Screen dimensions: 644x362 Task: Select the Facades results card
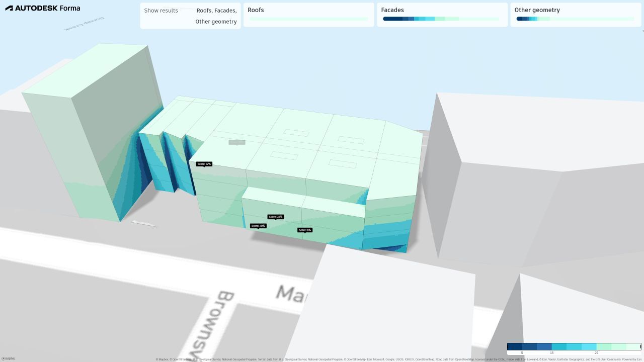pos(442,14)
